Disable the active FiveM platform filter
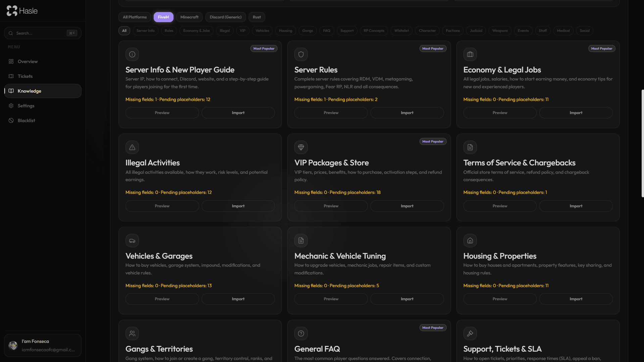644x362 pixels. tap(163, 17)
